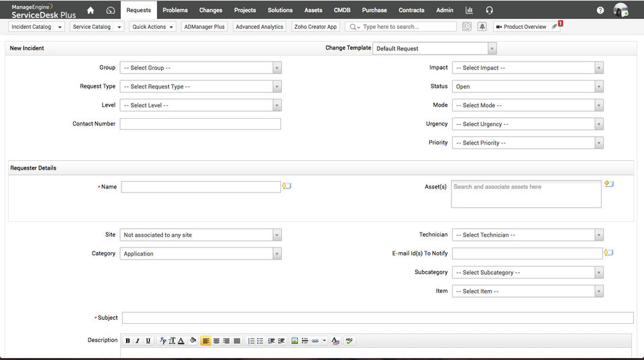Click the notification bell icon
Screen dimensions: 644x360
click(x=482, y=27)
